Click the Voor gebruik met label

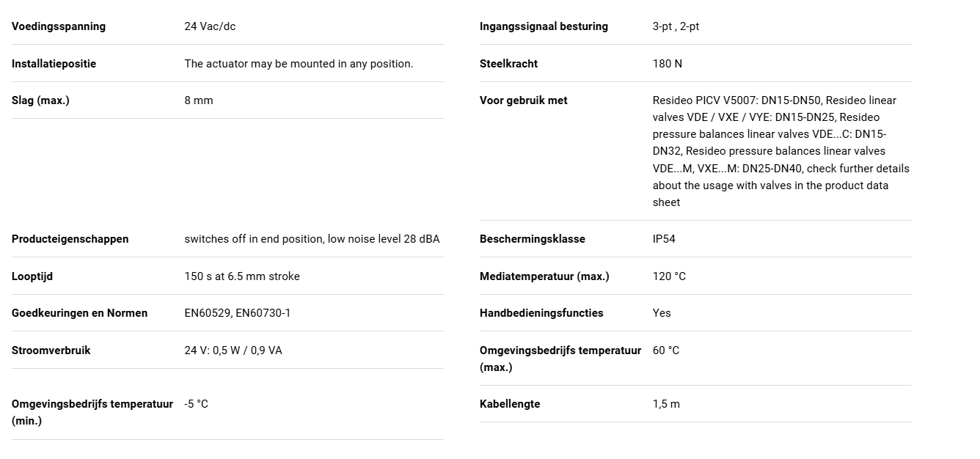523,100
